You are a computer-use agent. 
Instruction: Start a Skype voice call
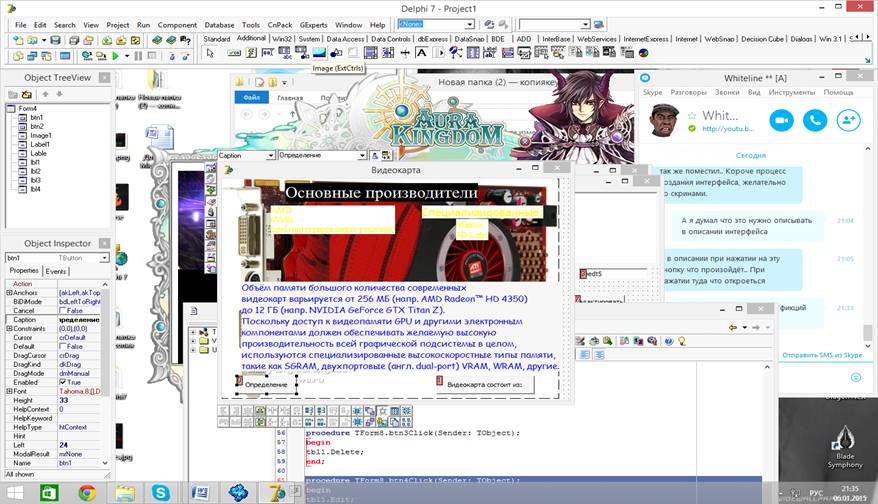point(815,119)
